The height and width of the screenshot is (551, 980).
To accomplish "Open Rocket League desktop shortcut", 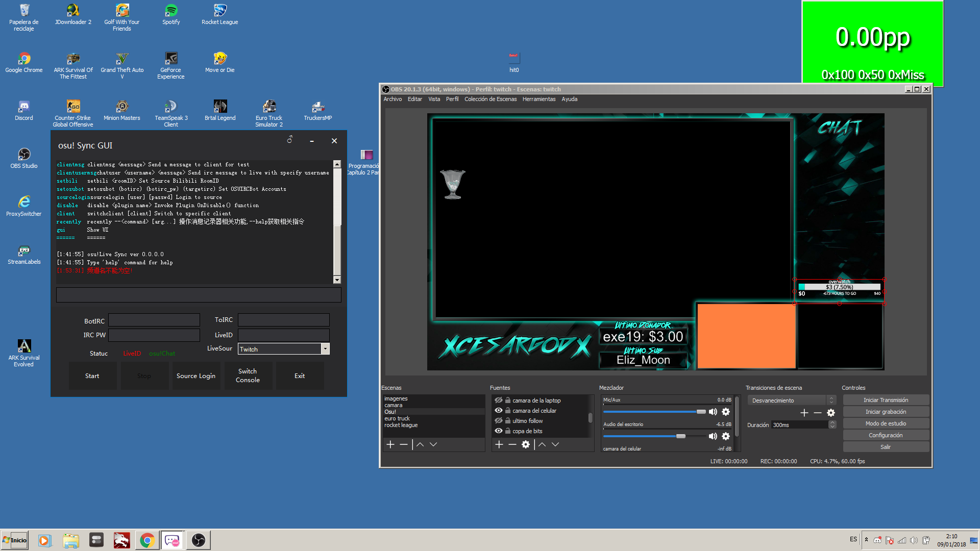I will point(220,14).
